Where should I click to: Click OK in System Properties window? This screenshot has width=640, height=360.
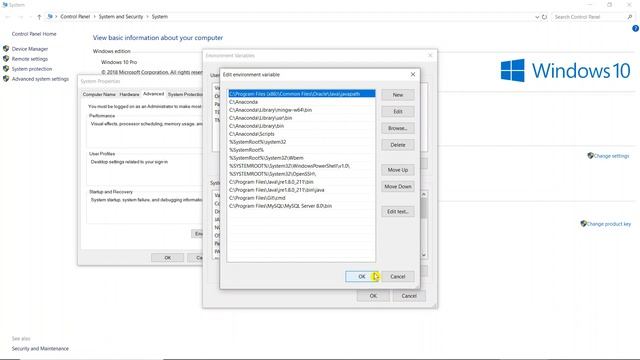[167, 258]
